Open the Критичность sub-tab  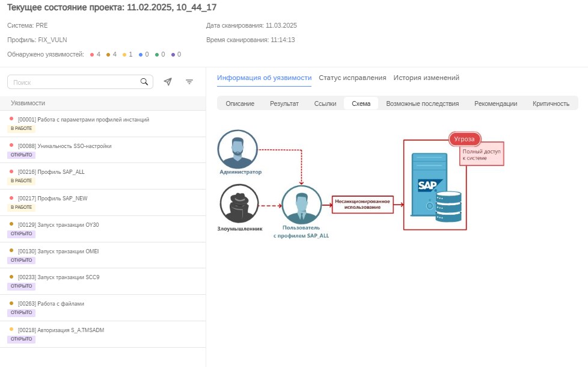[551, 103]
